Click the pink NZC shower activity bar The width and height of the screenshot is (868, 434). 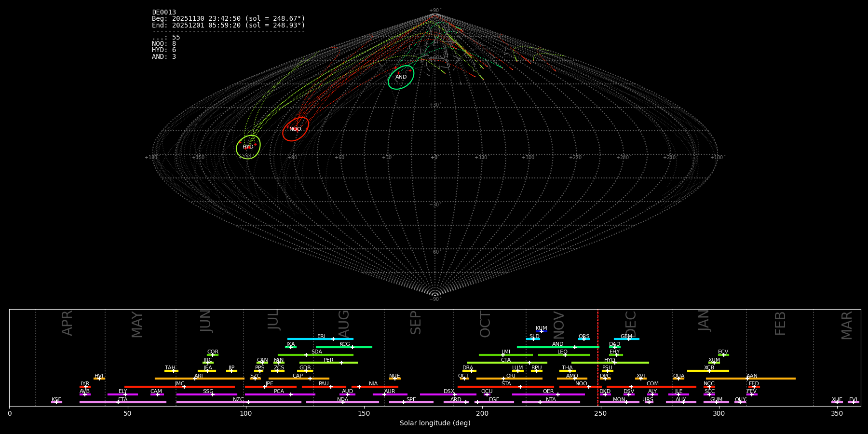[239, 402]
